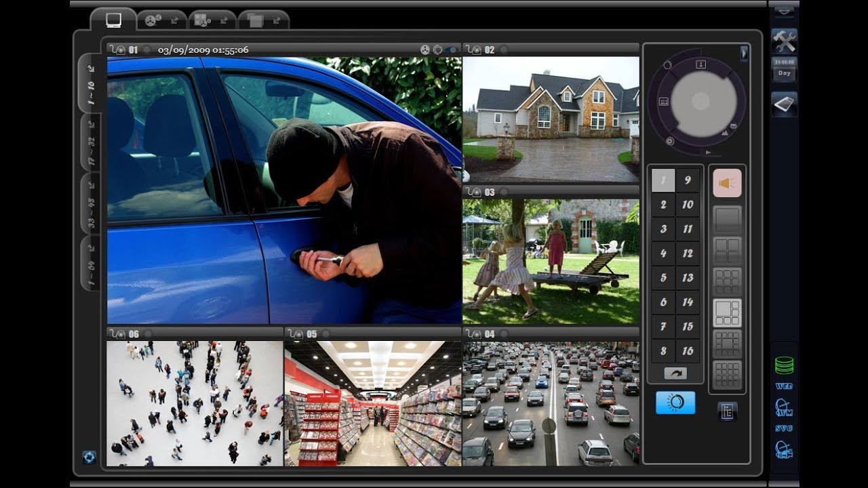Select the camera 04 traffic feed
Screen dimensions: 868x488
551,403
